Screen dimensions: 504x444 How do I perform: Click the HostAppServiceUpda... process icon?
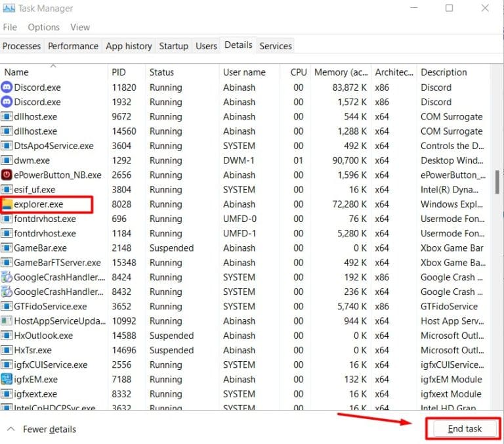click(7, 321)
